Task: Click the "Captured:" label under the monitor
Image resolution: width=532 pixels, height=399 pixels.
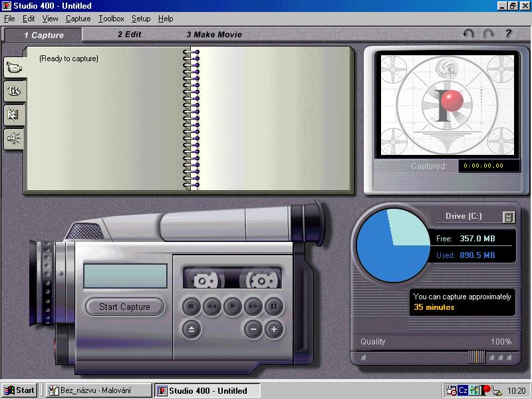Action: point(429,166)
